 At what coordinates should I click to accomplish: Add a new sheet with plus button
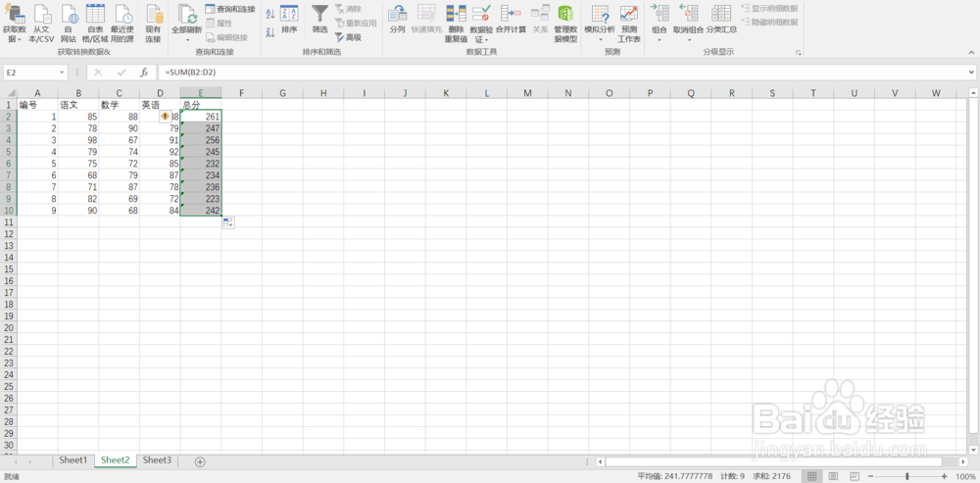(200, 461)
